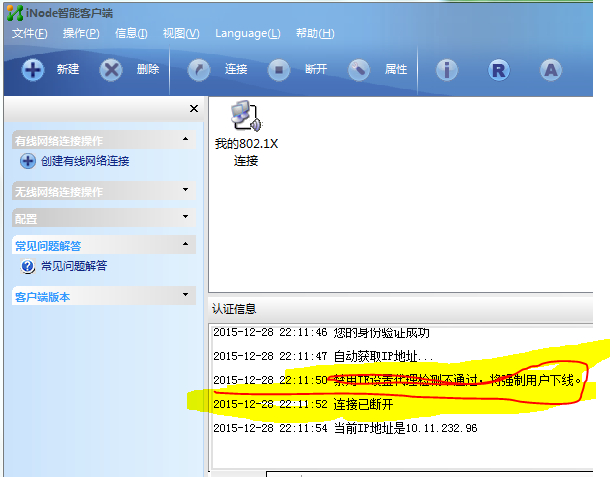Close the left side panel
610x477 pixels.
point(194,109)
